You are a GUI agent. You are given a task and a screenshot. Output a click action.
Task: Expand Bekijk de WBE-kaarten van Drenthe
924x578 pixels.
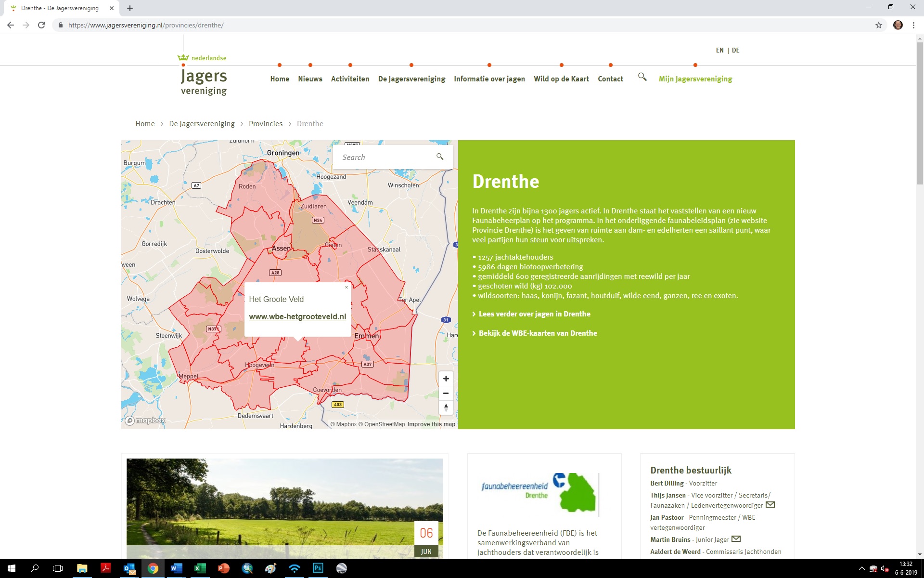coord(538,333)
